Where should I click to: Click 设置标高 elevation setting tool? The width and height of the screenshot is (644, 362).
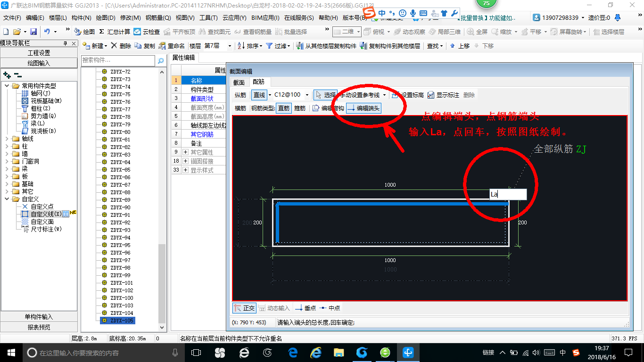coord(408,95)
